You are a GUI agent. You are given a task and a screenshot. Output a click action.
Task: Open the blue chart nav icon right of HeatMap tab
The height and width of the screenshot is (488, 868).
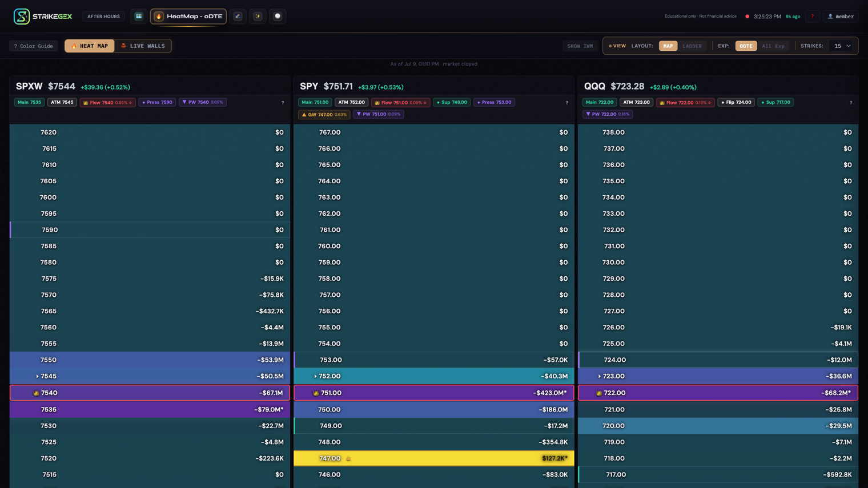point(238,17)
